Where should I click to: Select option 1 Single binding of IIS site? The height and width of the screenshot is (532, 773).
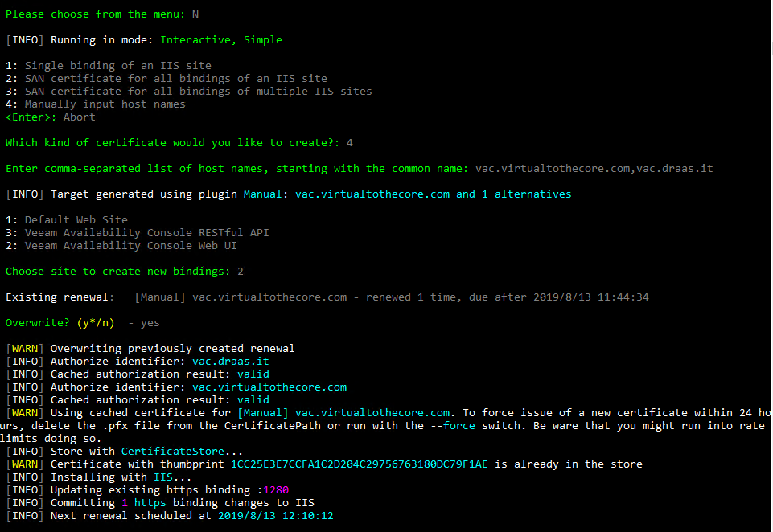109,66
